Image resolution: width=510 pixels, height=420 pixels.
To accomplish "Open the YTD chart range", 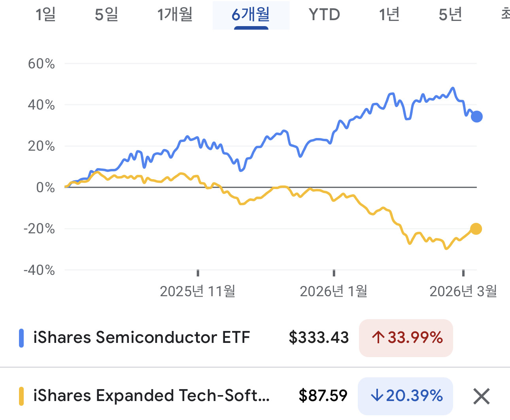I will click(324, 15).
